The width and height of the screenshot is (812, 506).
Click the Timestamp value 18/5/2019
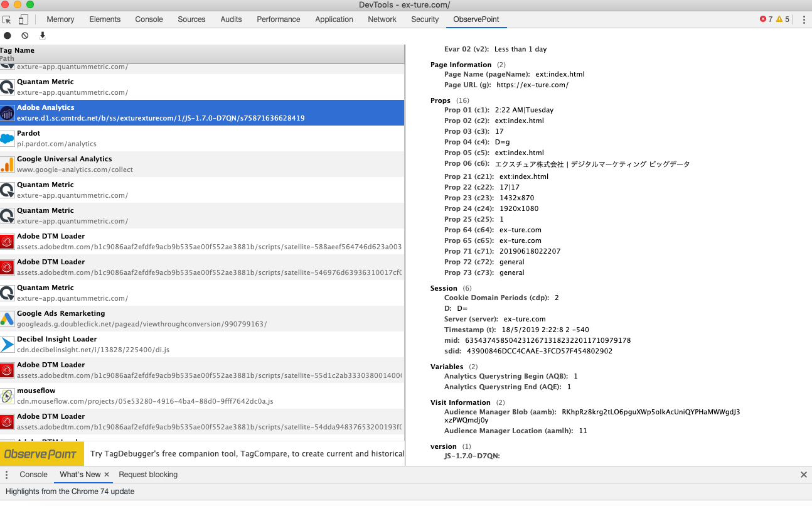point(545,330)
